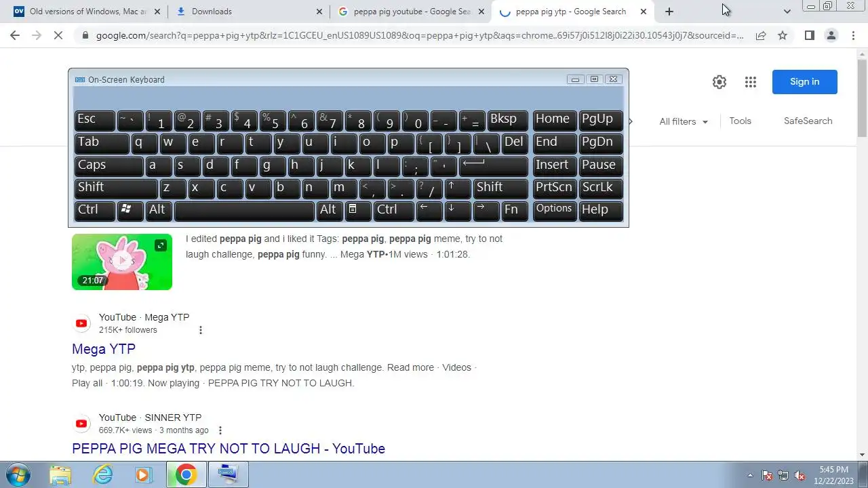Switch to the Downloads tab
868x488 pixels.
(x=250, y=12)
